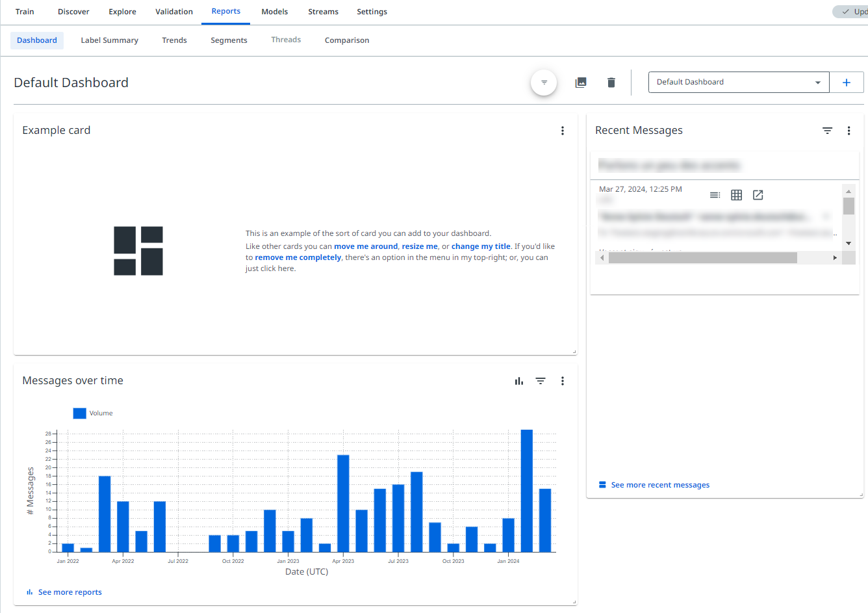Open filter on Recent Messages card

tap(827, 131)
